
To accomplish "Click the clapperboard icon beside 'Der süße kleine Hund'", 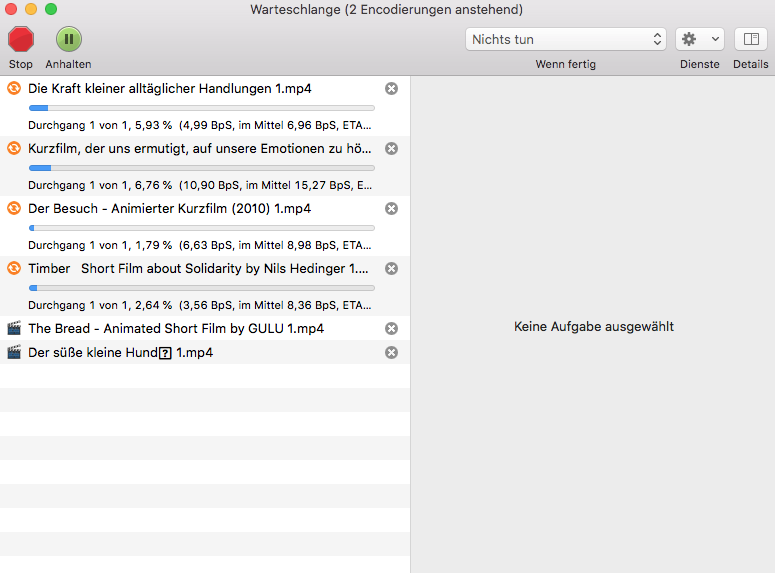I will click(x=14, y=352).
